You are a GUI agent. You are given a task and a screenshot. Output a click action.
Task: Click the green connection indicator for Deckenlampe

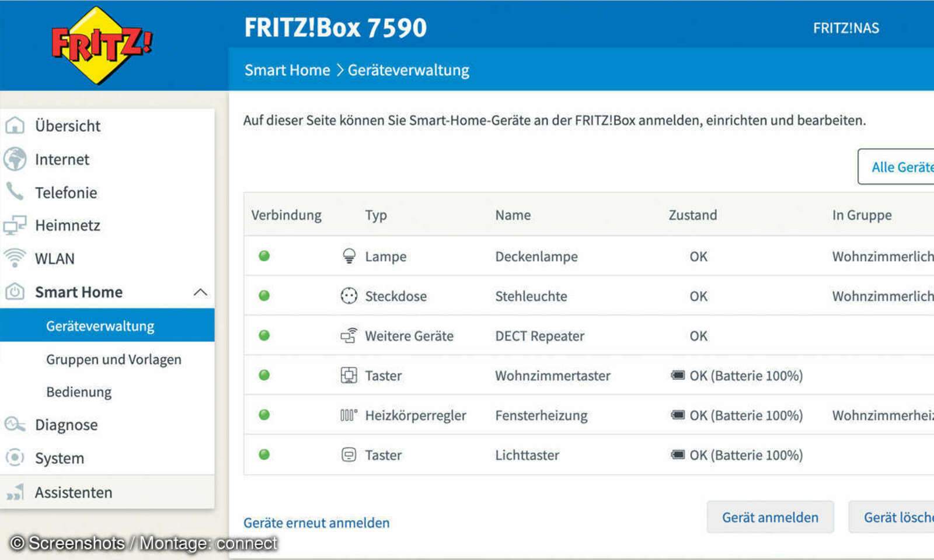pyautogui.click(x=265, y=256)
